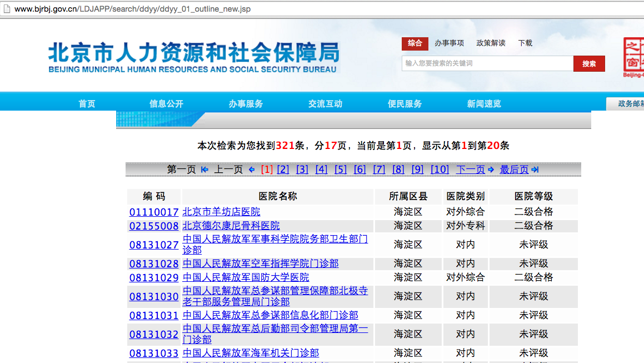Switch to the 政策解读 search tab
This screenshot has width=644, height=363.
click(491, 43)
